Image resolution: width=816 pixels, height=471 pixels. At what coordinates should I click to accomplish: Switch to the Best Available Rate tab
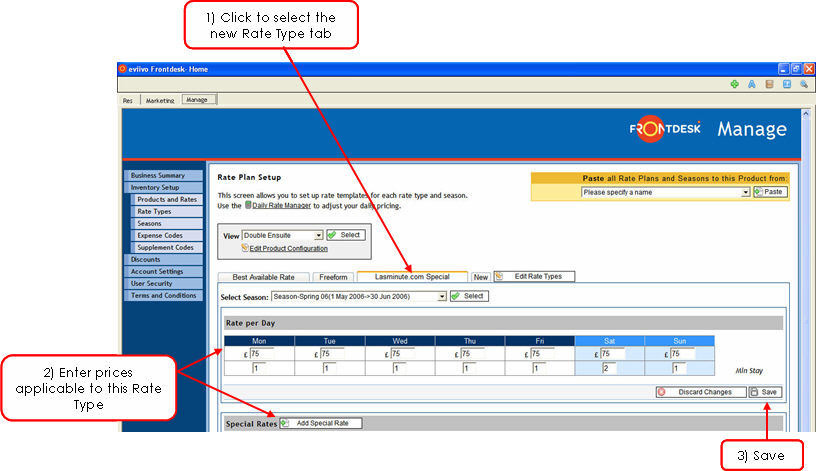(x=263, y=277)
